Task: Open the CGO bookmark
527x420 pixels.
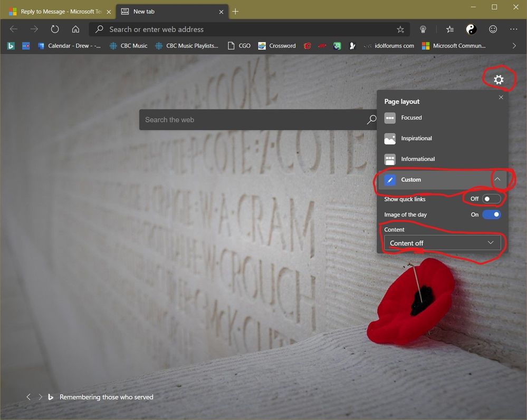Action: point(239,46)
